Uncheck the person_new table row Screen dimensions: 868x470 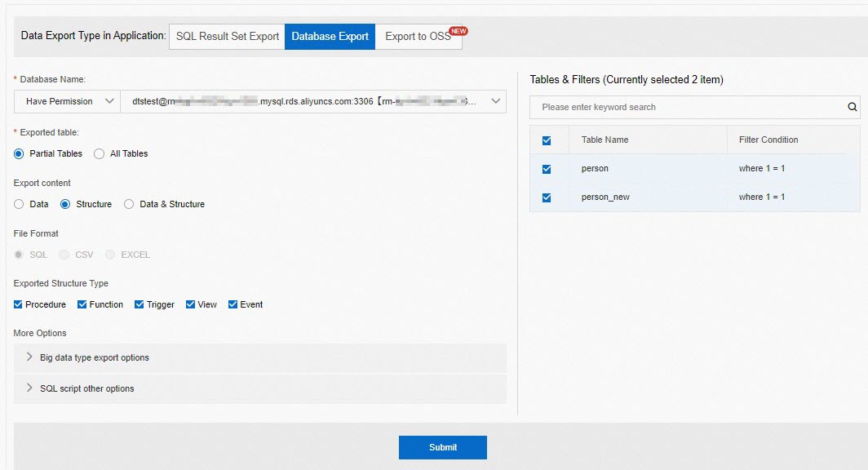[547, 197]
